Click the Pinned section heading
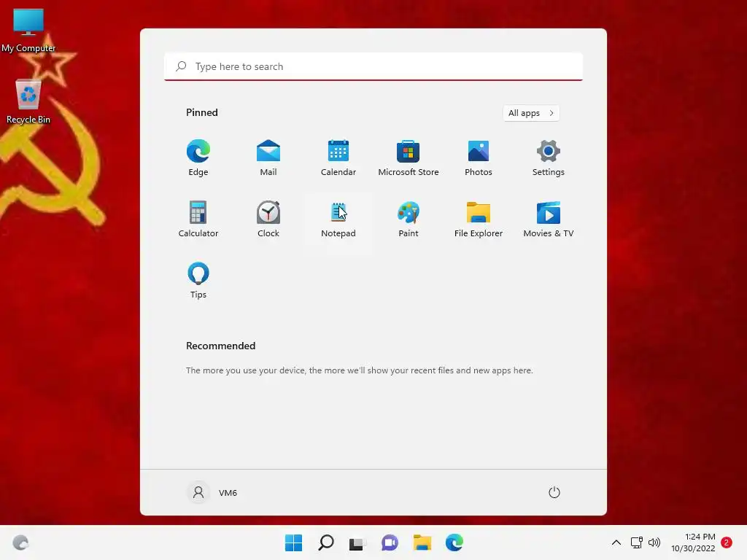This screenshot has width=747, height=560. pyautogui.click(x=202, y=113)
